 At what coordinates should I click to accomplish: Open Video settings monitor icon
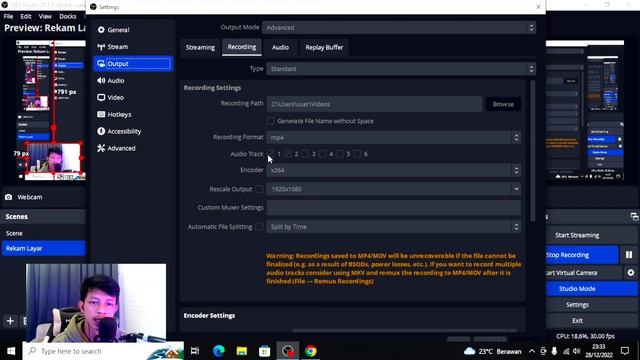click(x=101, y=98)
